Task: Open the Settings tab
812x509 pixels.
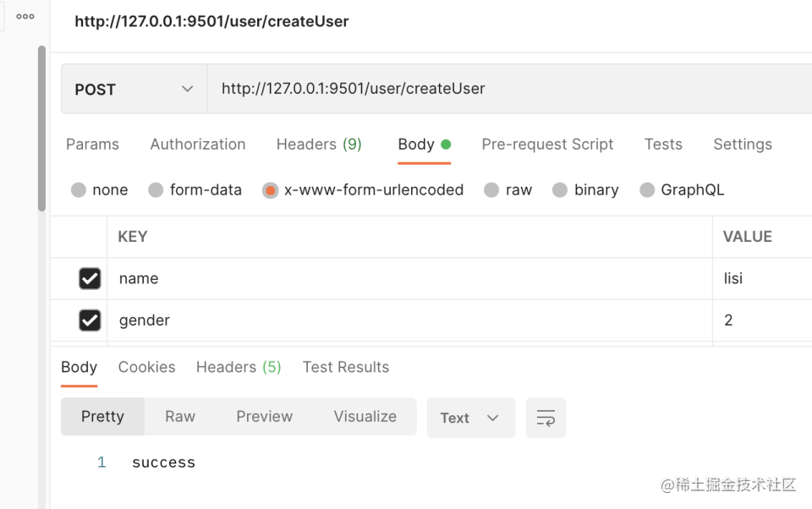Action: click(743, 145)
